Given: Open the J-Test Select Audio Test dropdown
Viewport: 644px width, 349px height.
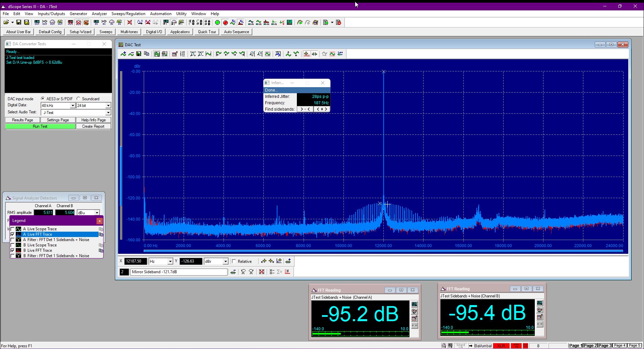Looking at the screenshot, I should [108, 113].
